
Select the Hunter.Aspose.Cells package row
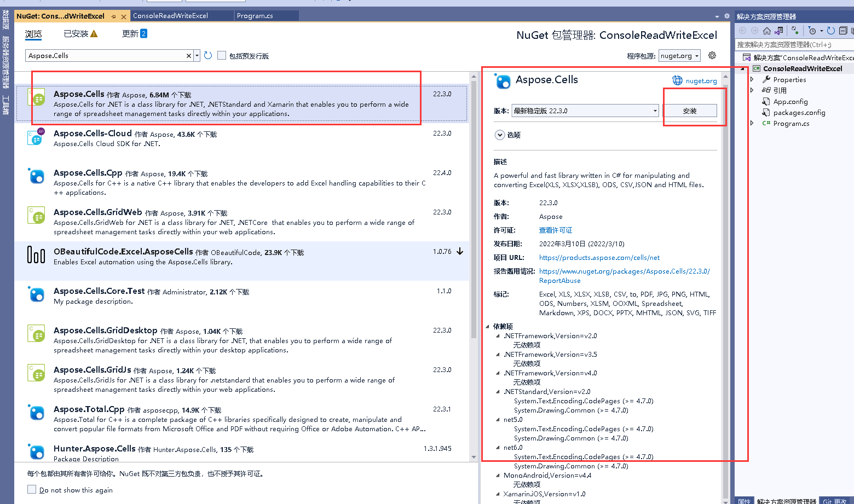[x=241, y=451]
